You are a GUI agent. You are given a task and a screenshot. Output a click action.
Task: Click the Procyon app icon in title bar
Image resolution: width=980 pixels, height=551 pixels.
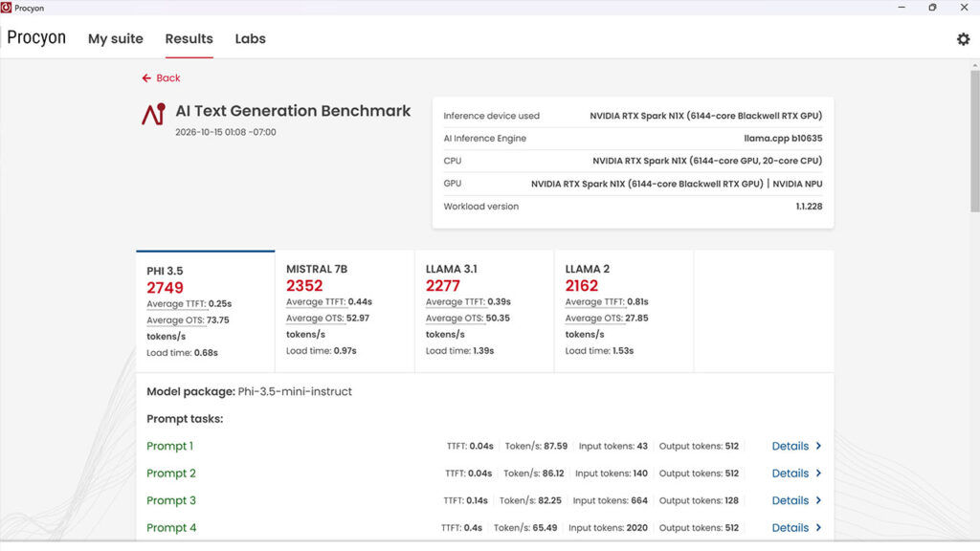(7, 8)
